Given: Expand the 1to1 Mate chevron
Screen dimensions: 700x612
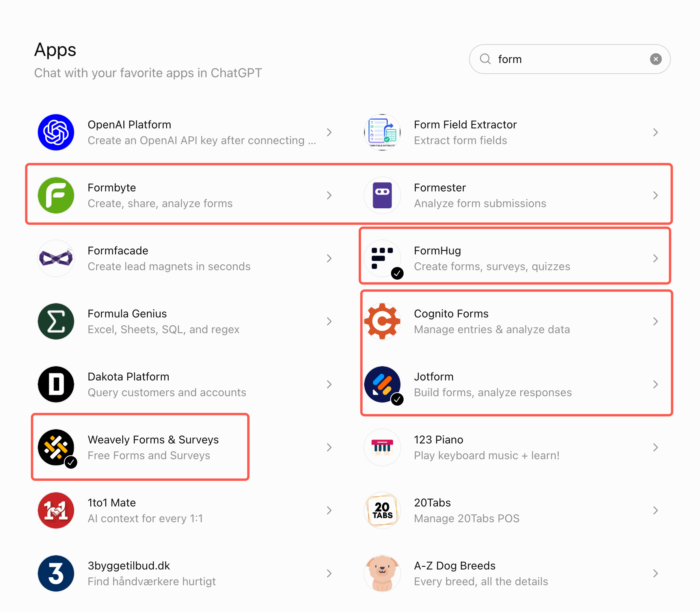Looking at the screenshot, I should click(x=329, y=510).
